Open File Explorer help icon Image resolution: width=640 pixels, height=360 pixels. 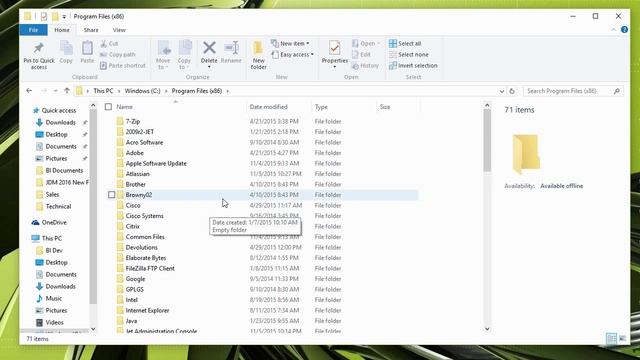point(624,30)
